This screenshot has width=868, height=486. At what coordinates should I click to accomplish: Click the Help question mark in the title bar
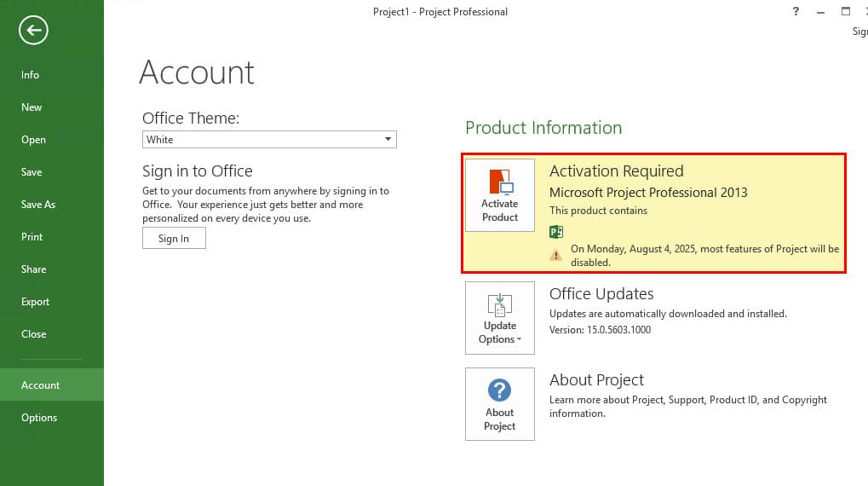[796, 11]
